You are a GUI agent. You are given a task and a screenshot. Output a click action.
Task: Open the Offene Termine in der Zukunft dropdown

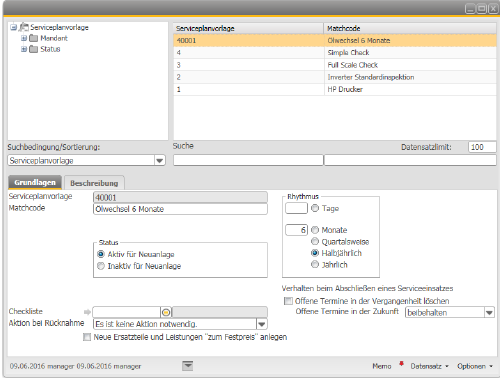tap(489, 313)
